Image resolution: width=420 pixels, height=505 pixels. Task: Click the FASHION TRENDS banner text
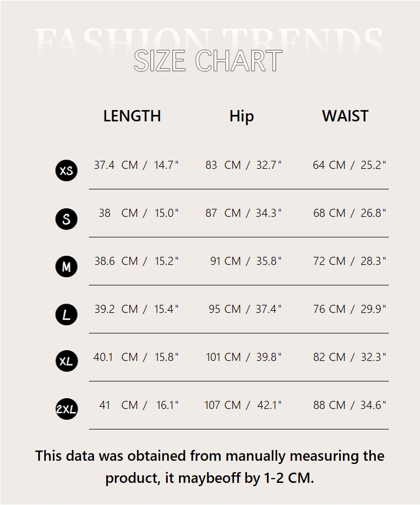pyautogui.click(x=209, y=41)
